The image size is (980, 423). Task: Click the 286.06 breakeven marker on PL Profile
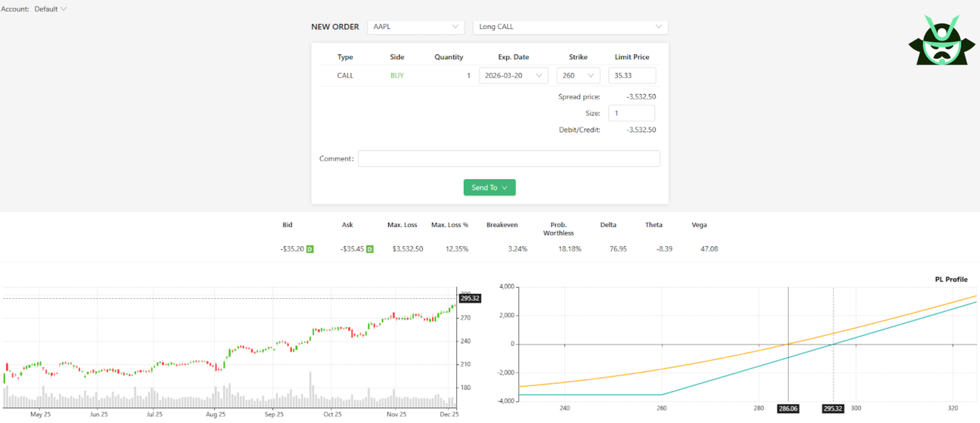(x=789, y=408)
